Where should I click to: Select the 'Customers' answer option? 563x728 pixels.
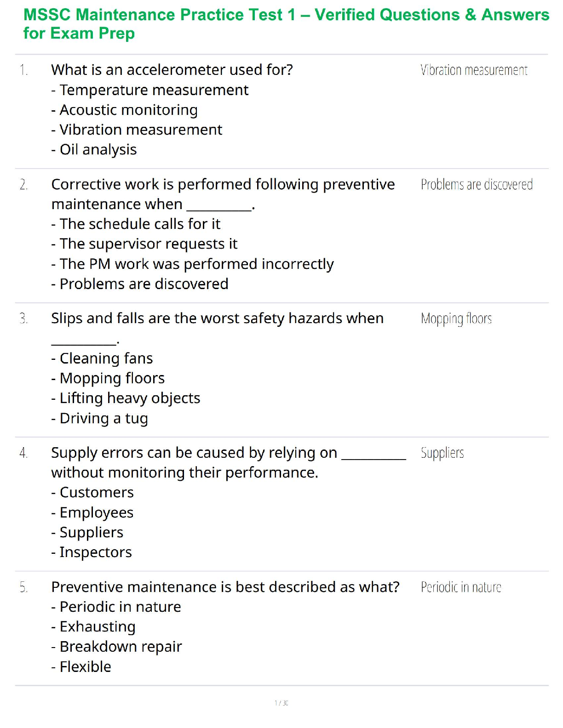(x=97, y=492)
